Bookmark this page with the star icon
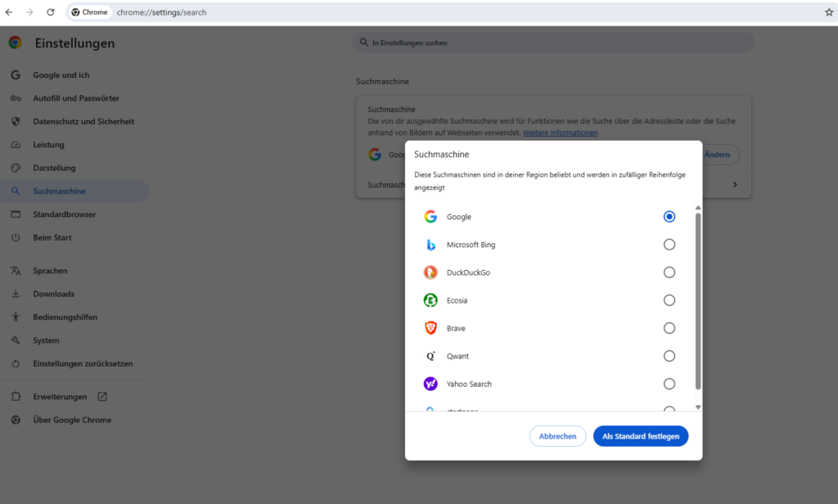Screen dimensions: 838x504 pos(828,12)
